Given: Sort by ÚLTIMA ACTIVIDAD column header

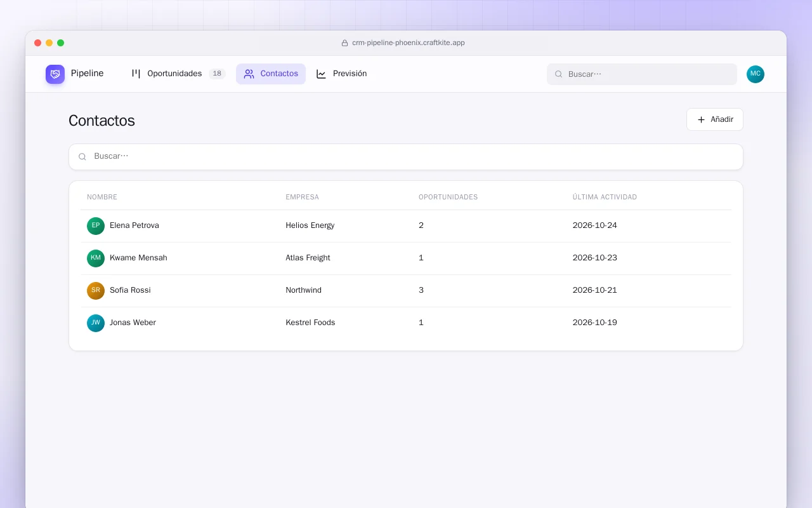Looking at the screenshot, I should point(605,197).
